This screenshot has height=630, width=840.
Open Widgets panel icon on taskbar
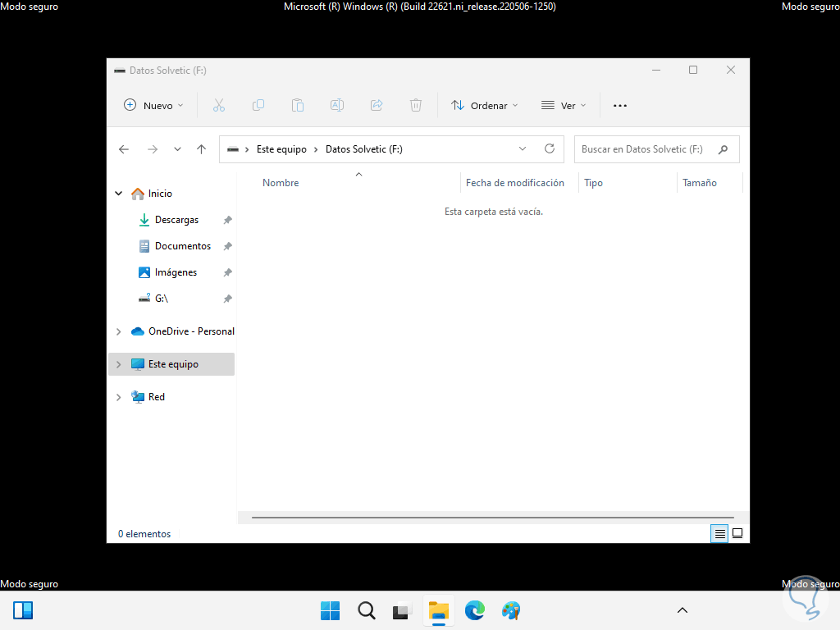tap(23, 610)
